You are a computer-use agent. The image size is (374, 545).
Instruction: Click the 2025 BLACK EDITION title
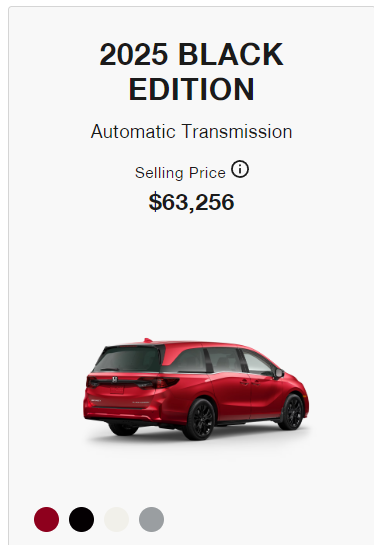192,72
